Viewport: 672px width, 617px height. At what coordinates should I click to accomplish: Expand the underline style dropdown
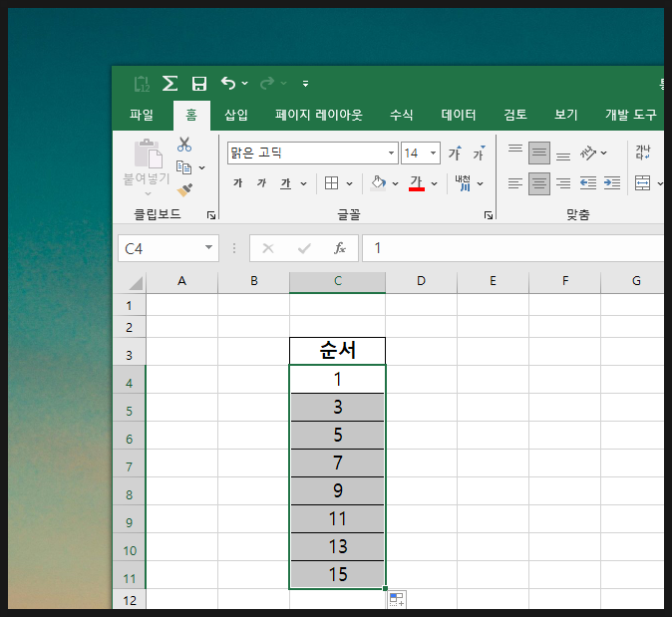click(303, 183)
